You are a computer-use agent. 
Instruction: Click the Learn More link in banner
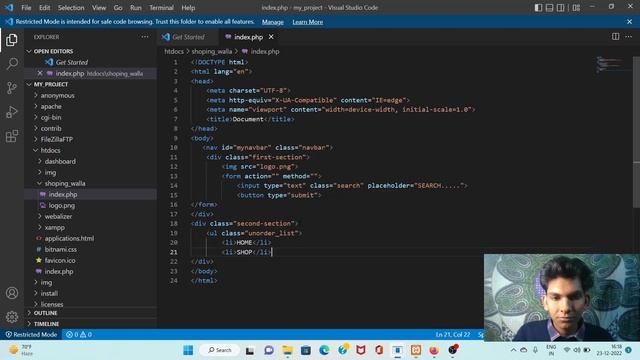(x=308, y=22)
